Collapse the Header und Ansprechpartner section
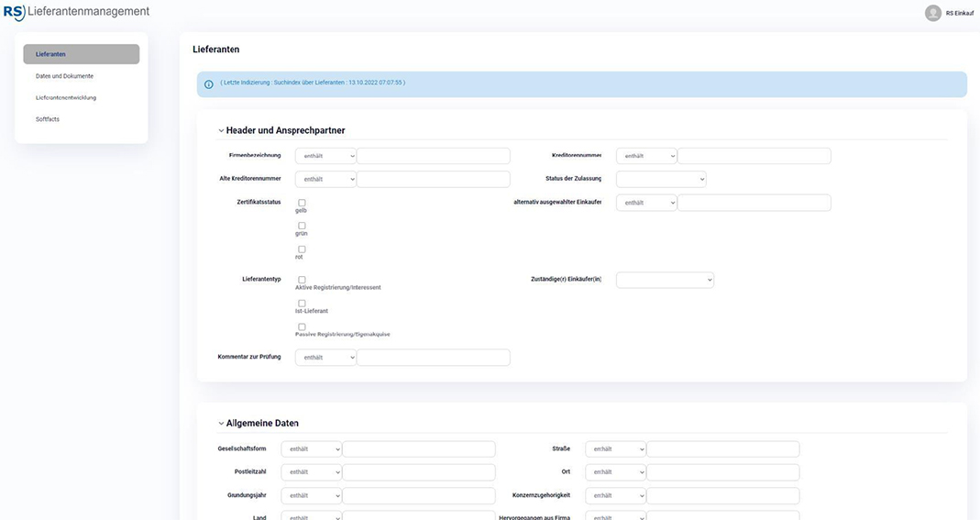 click(x=221, y=131)
